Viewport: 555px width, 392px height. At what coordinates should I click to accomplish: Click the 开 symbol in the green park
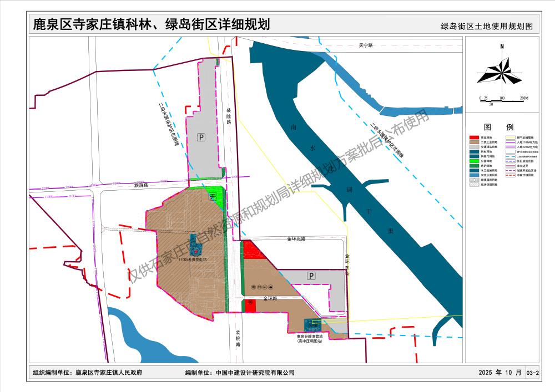[x=211, y=197]
